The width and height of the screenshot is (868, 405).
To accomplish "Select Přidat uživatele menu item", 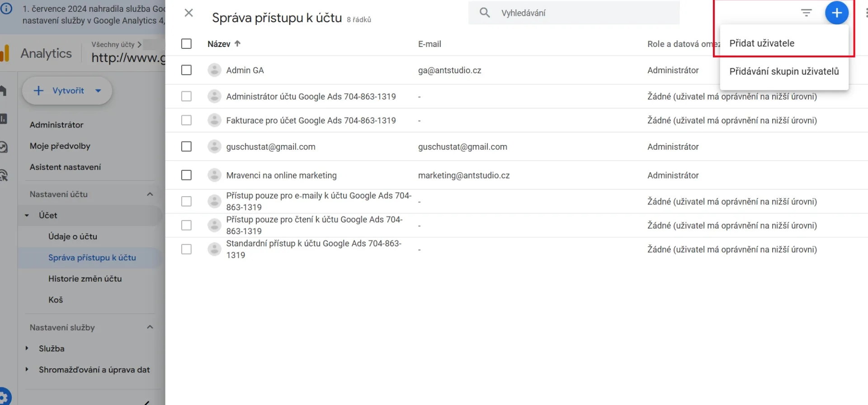I will pyautogui.click(x=784, y=43).
